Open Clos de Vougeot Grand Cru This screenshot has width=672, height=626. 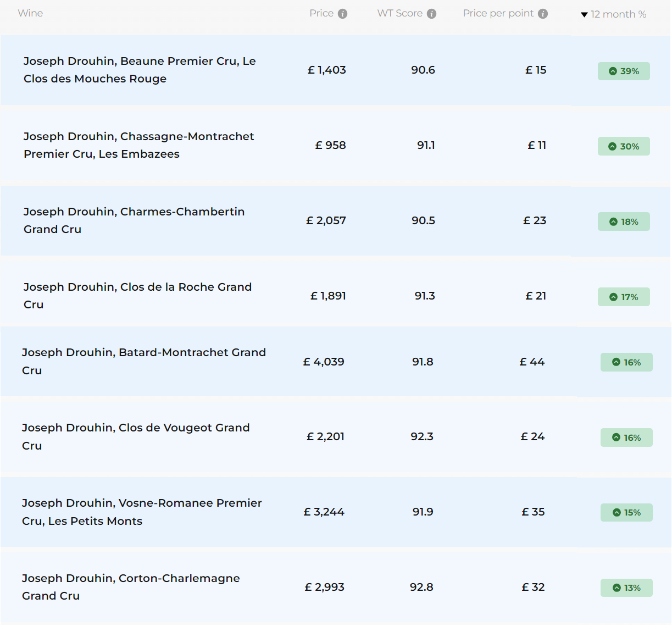(136, 436)
